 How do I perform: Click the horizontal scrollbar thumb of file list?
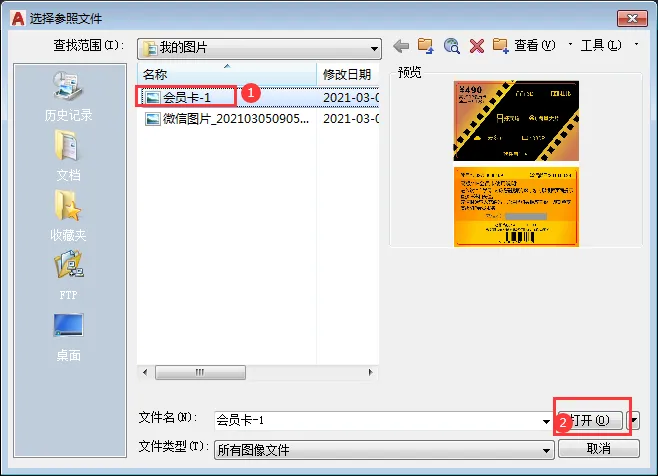[x=200, y=372]
